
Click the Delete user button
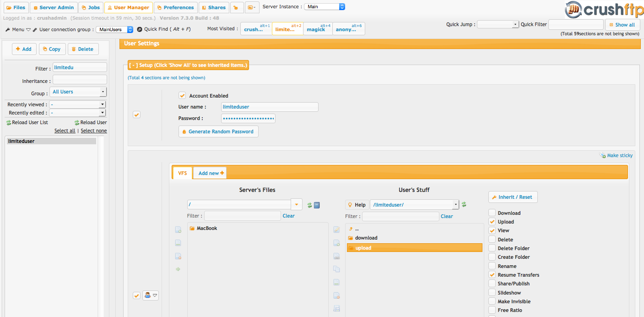(83, 49)
